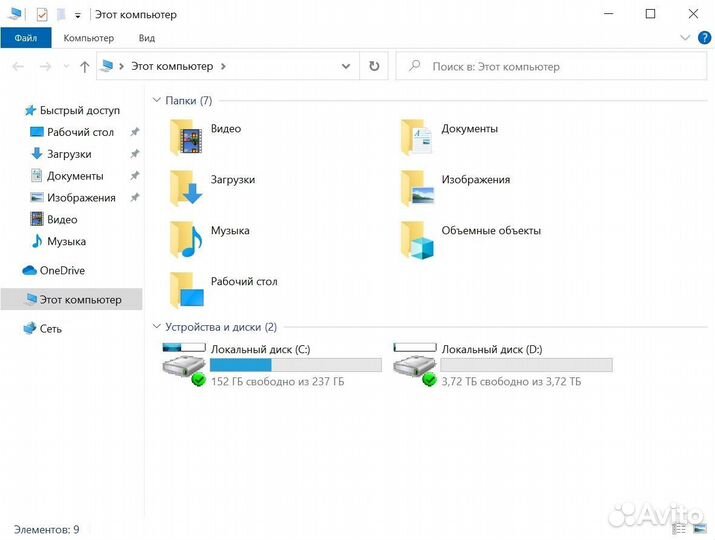Open the Компьютер ribbon tab
The image size is (715, 540).
[88, 38]
